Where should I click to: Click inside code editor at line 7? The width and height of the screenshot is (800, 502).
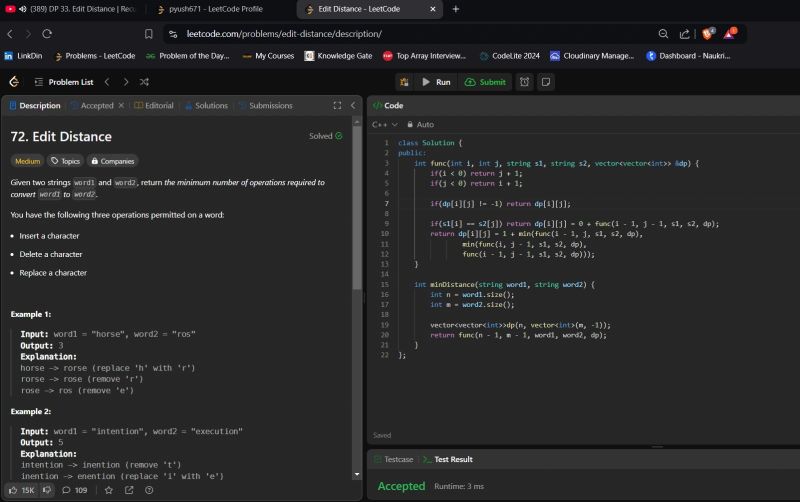[500, 204]
